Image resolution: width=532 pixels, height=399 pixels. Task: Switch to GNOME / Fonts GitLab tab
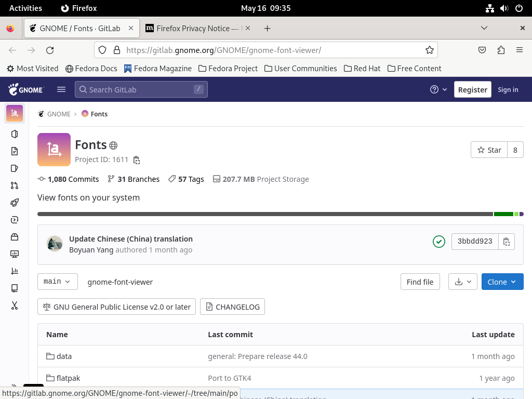82,28
